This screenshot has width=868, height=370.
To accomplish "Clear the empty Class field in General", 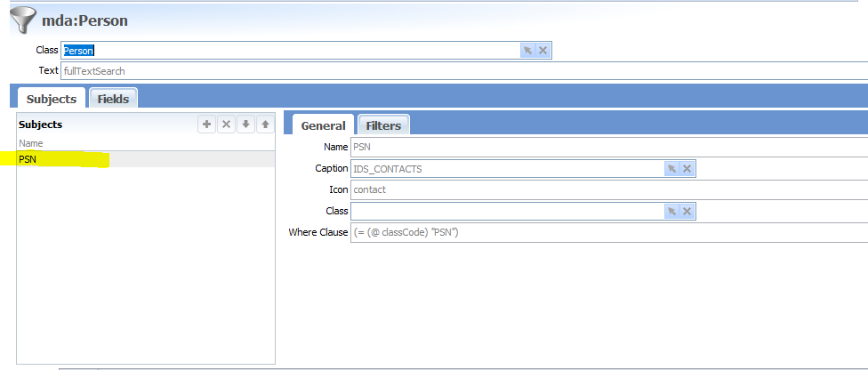I will [x=687, y=211].
